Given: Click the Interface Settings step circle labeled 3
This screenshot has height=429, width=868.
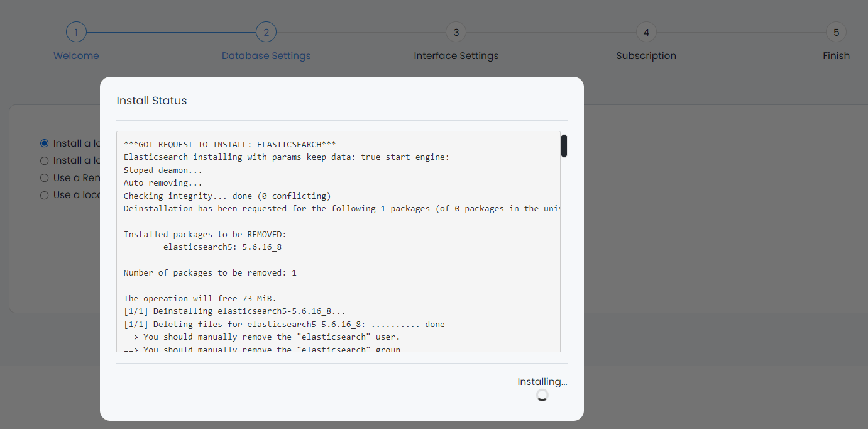Looking at the screenshot, I should click(x=456, y=31).
